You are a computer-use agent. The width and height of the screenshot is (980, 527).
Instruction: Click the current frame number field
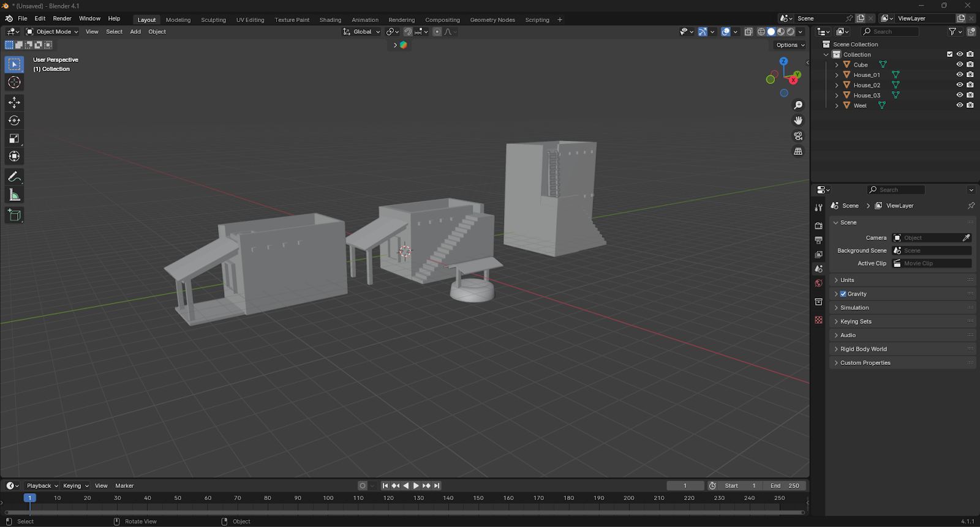click(685, 485)
